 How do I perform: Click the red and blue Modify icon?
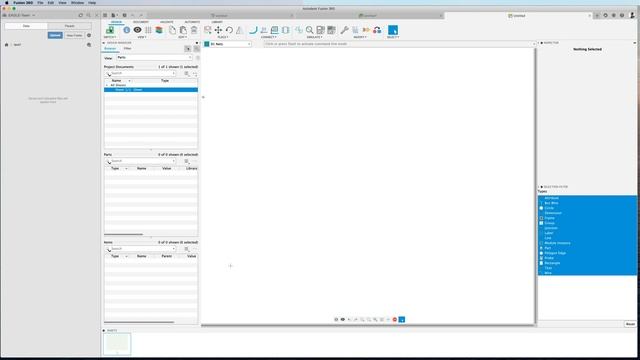pos(377,30)
